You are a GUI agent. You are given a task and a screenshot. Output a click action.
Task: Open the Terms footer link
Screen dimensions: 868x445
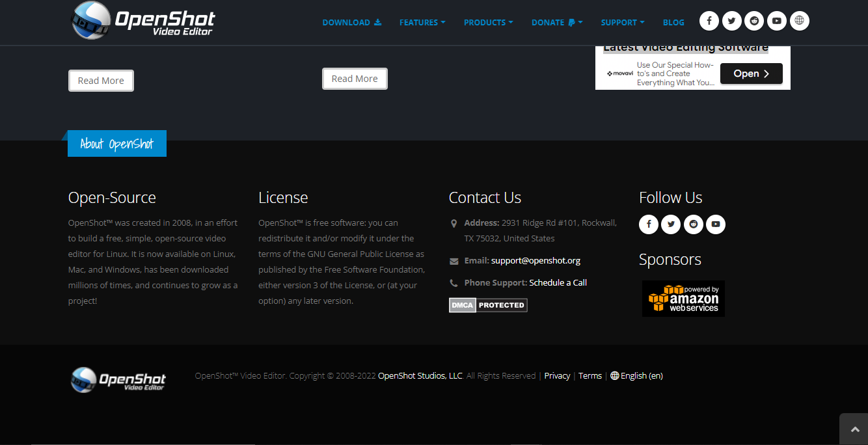590,375
